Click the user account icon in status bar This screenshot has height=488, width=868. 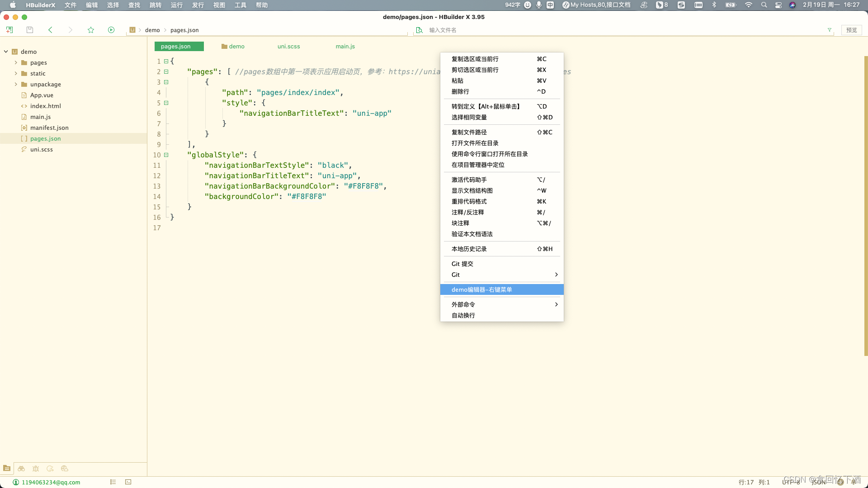(16, 482)
